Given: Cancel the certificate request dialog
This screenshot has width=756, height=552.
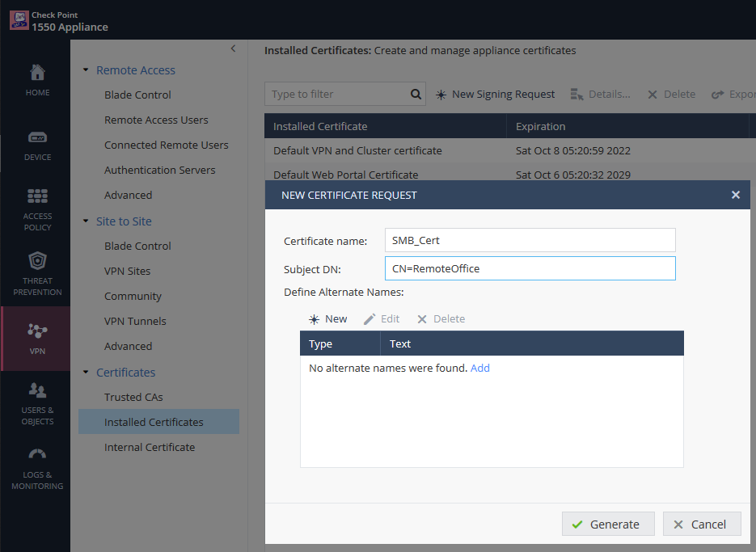Looking at the screenshot, I should (701, 524).
